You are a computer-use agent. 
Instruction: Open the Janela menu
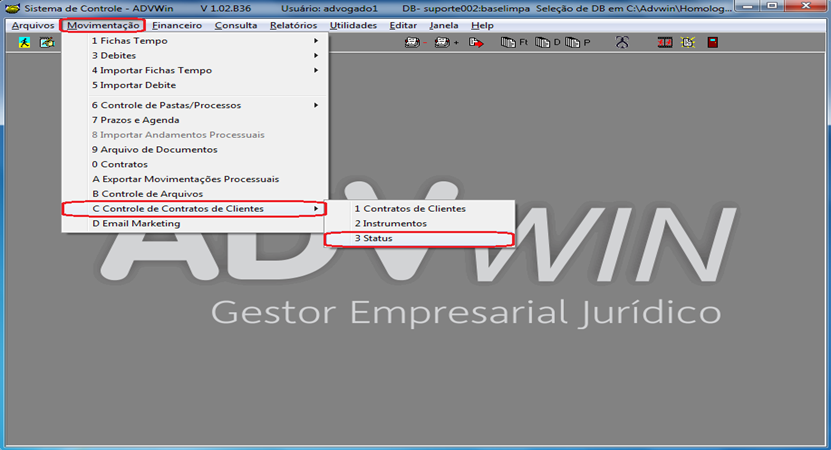click(444, 25)
